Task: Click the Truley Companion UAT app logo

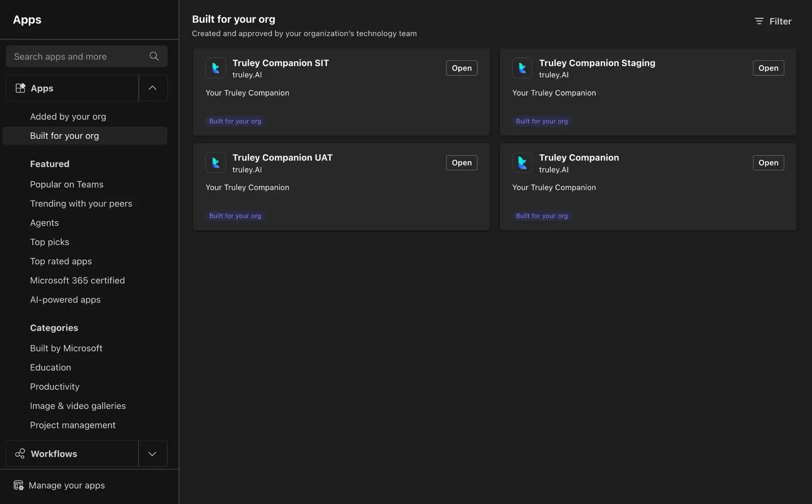Action: pos(216,162)
